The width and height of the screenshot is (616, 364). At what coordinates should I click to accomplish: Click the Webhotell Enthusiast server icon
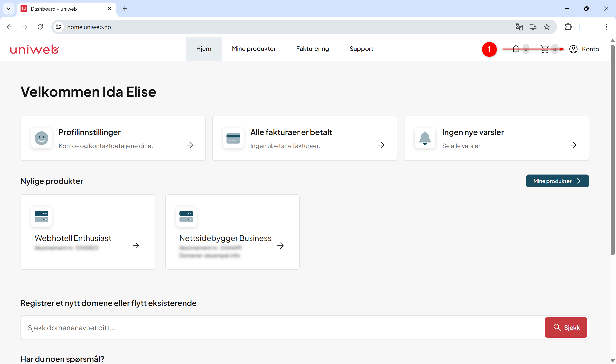(41, 217)
